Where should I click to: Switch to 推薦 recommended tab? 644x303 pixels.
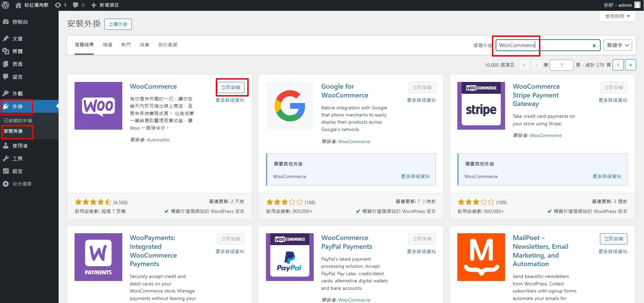click(x=145, y=45)
